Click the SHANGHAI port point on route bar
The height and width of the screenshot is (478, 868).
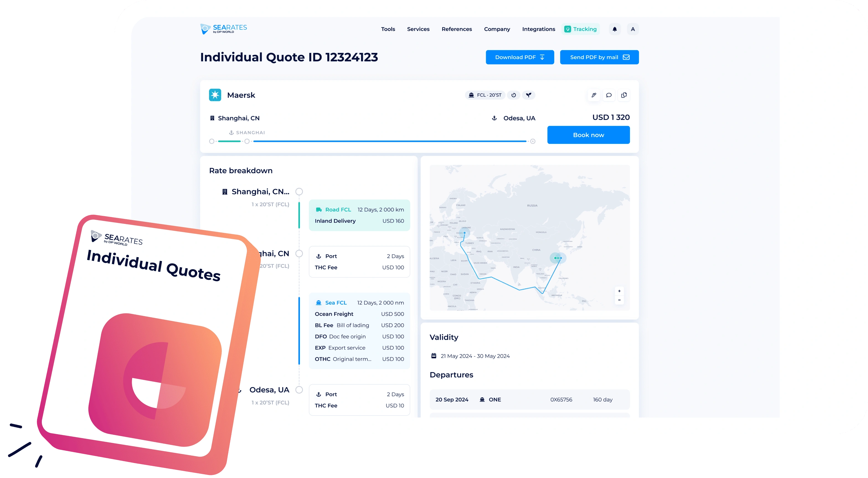click(x=247, y=141)
